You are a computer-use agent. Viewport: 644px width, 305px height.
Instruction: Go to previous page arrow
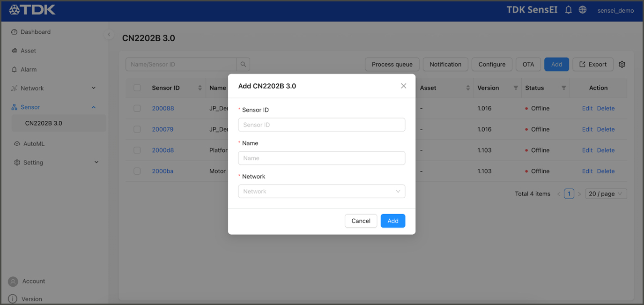coord(559,194)
